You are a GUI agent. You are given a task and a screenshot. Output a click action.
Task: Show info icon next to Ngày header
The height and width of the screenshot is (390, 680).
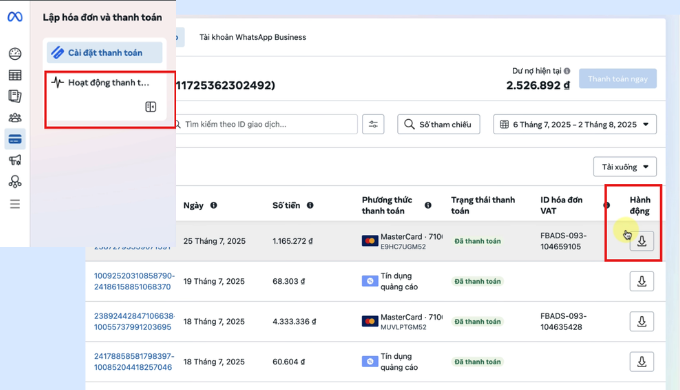pyautogui.click(x=213, y=205)
